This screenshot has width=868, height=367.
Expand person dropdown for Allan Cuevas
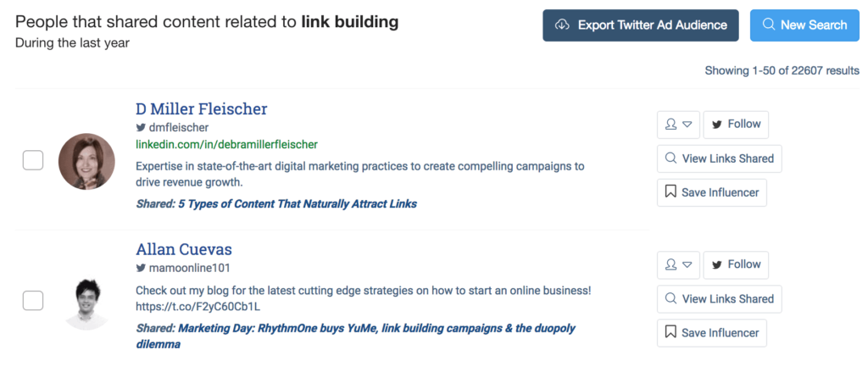[x=679, y=264]
